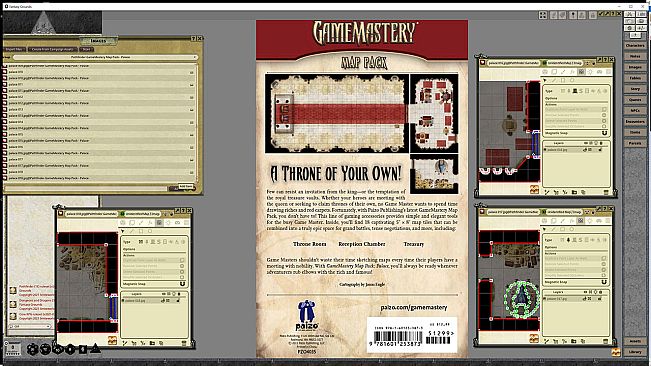This screenshot has height=366, width=651.
Task: Click square outline toolbar icon in upper-right map window
Action: click(554, 72)
